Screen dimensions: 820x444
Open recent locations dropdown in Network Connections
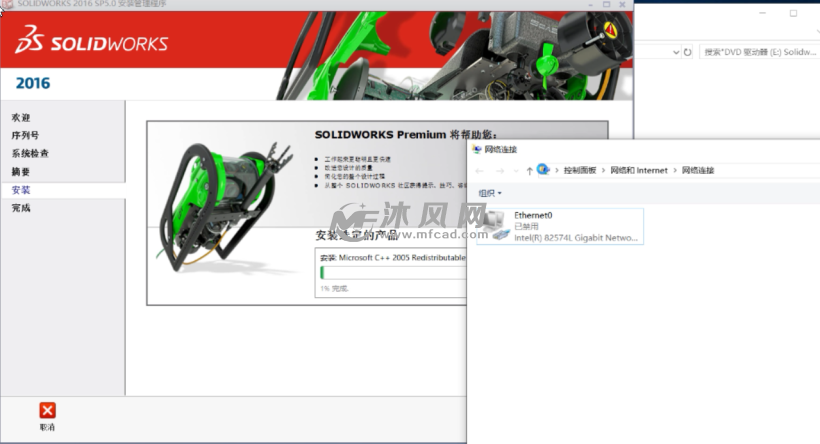516,171
